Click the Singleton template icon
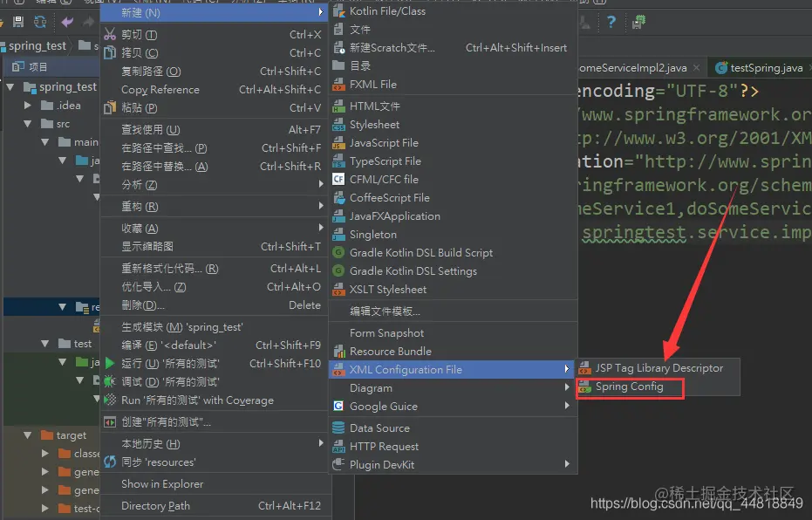Image resolution: width=812 pixels, height=520 pixels. (x=338, y=234)
